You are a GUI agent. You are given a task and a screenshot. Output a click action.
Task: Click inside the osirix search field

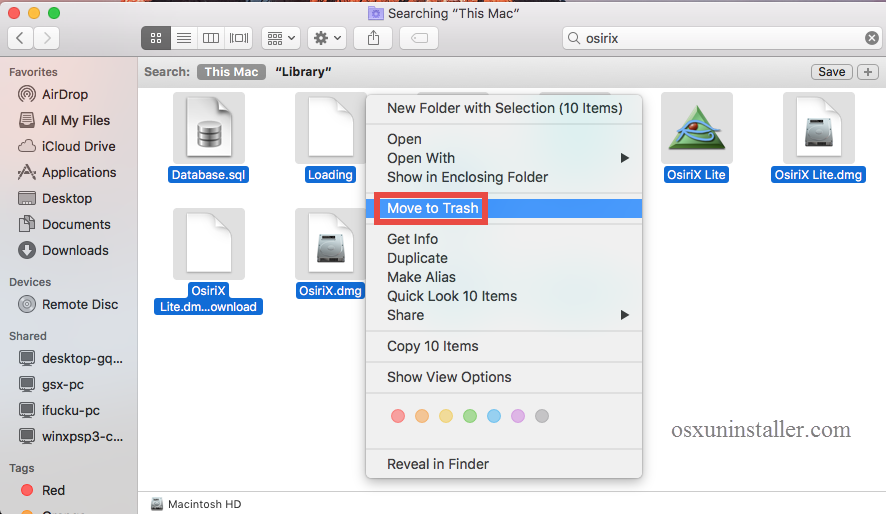722,38
